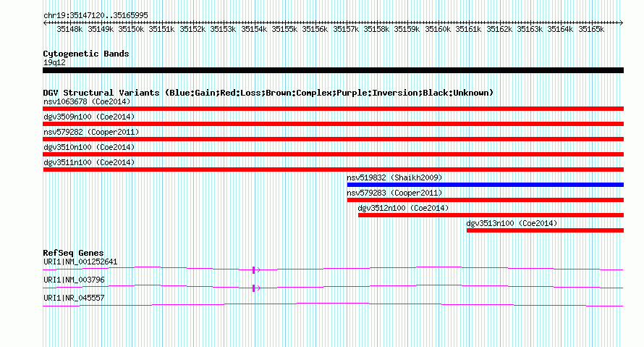Select the red bar under dgv3512n100
Image resolution: width=644 pixels, height=347 pixels.
491,215
